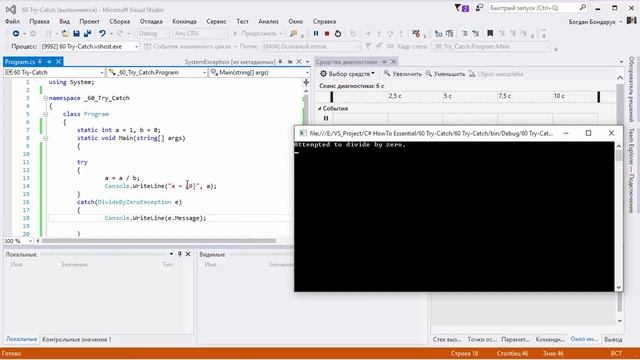Open the Тест menu
Viewport: 640px width, 360px height.
tap(242, 21)
